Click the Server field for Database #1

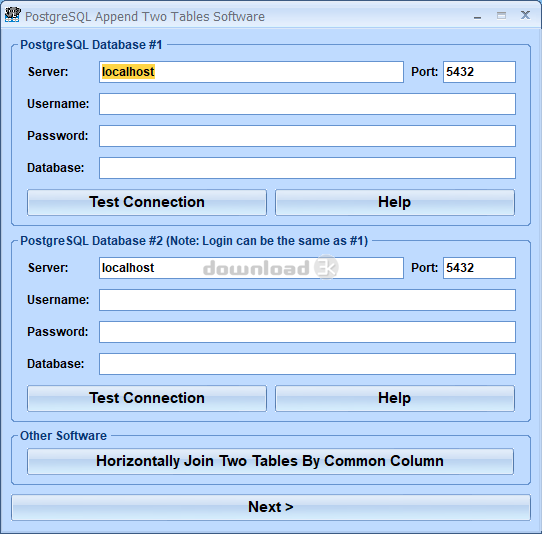pos(251,72)
